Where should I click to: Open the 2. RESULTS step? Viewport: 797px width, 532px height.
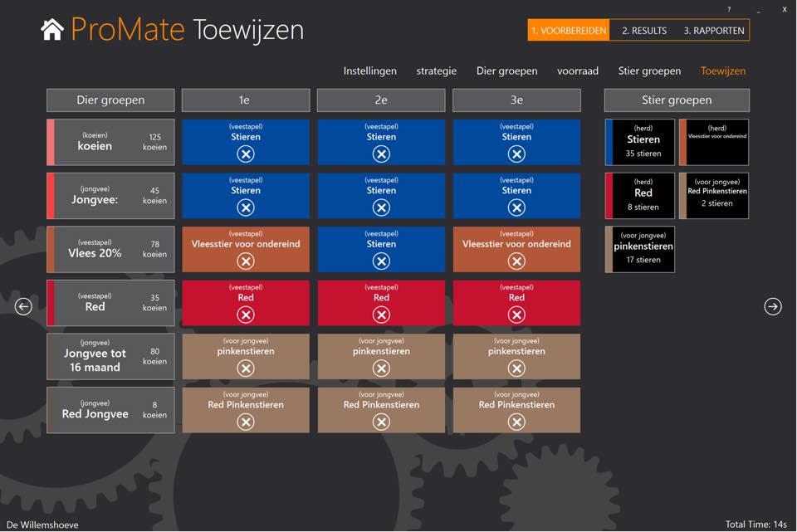click(x=644, y=31)
